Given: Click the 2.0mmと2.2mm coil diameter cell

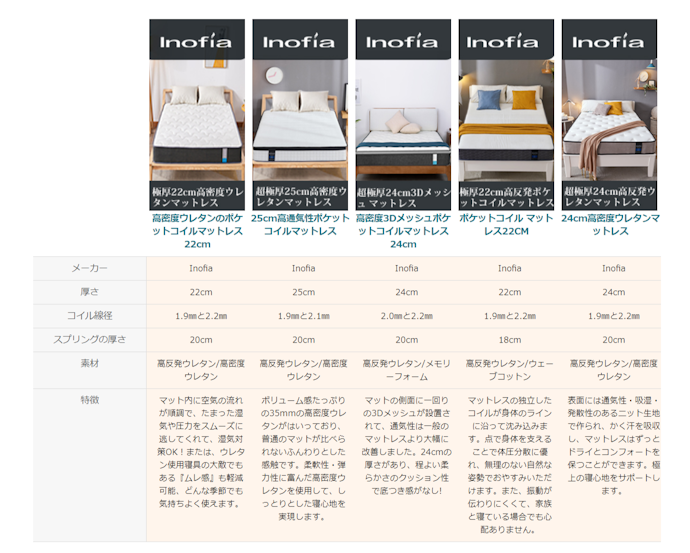Looking at the screenshot, I should (x=406, y=316).
